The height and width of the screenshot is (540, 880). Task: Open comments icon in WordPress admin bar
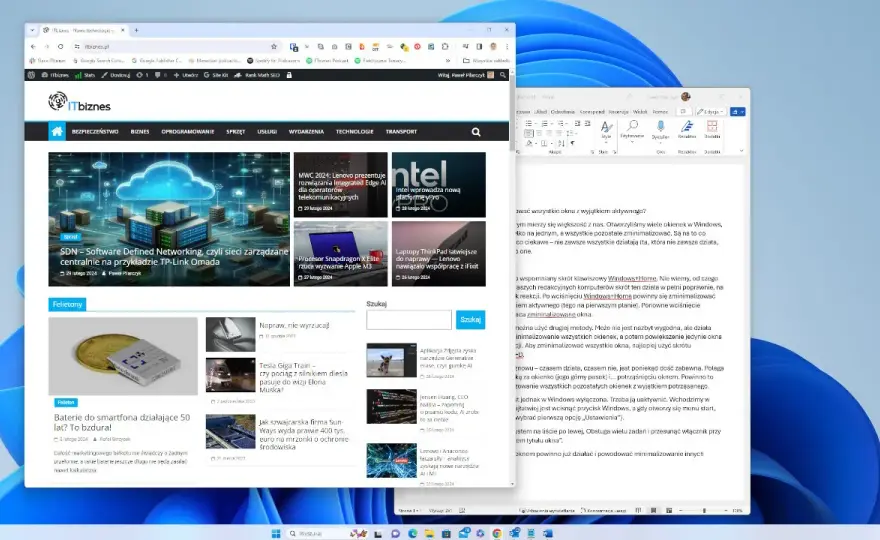161,75
